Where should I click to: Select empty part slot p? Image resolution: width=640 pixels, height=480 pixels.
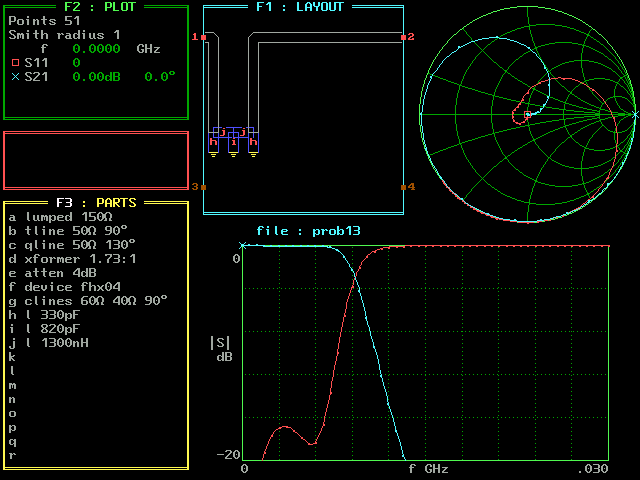tap(12, 427)
